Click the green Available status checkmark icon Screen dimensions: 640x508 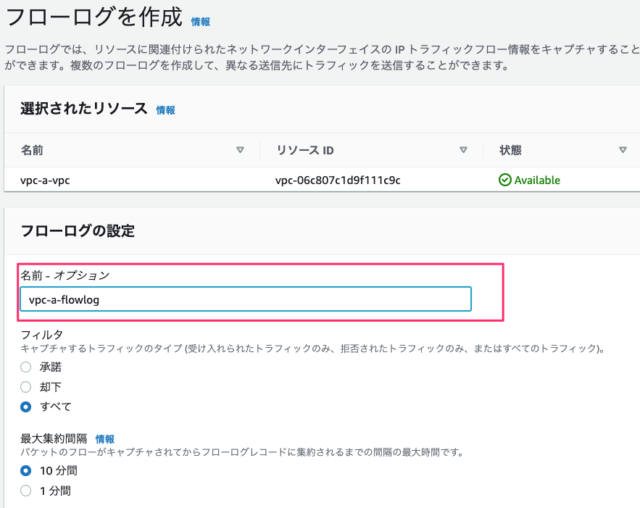tap(505, 180)
